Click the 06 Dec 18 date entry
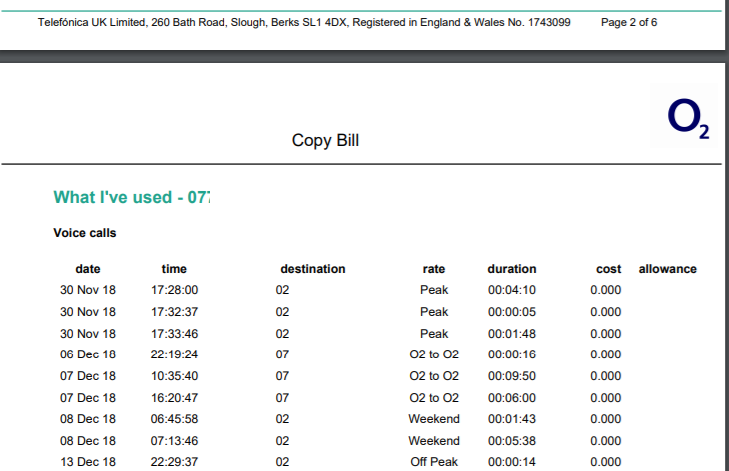Image resolution: width=729 pixels, height=471 pixels. [88, 354]
